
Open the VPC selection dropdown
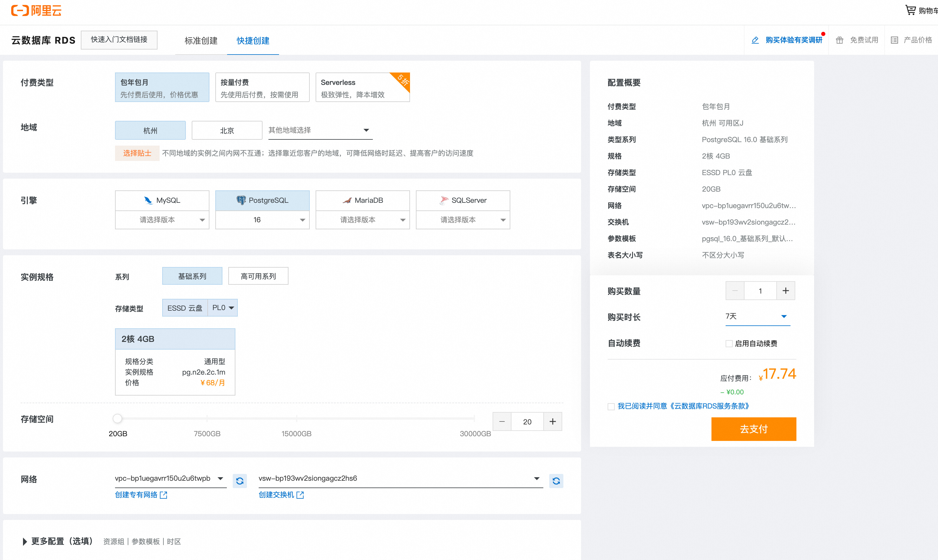click(171, 478)
